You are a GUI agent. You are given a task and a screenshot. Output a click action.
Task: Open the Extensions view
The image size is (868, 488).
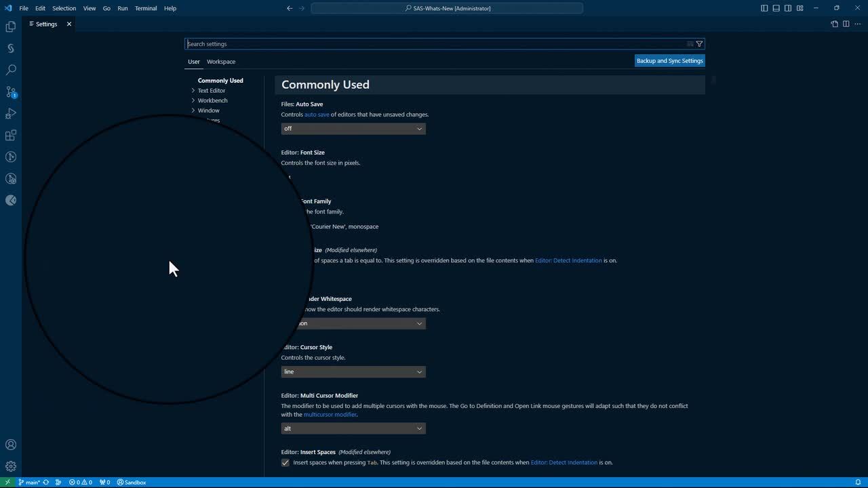tap(11, 136)
